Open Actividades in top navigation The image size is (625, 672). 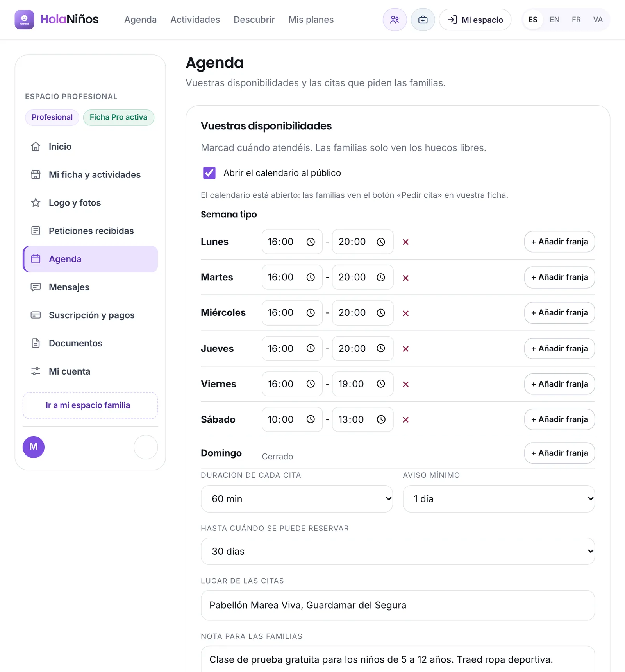click(x=195, y=20)
